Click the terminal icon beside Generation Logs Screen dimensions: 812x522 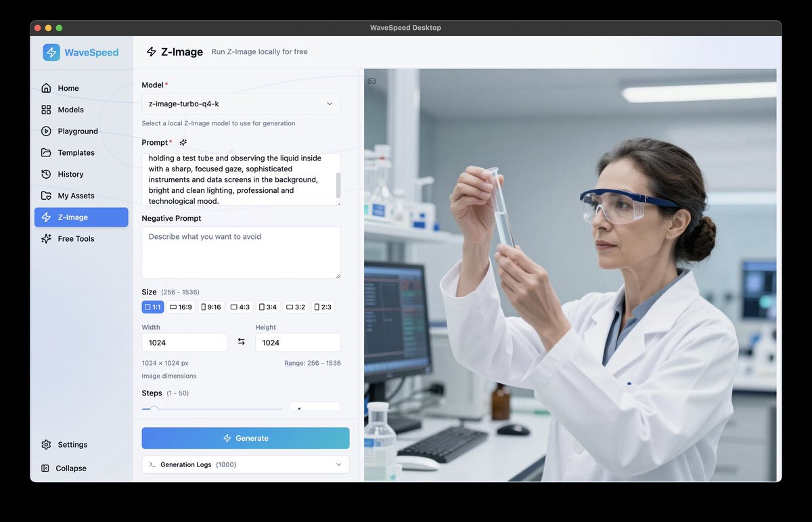click(152, 464)
